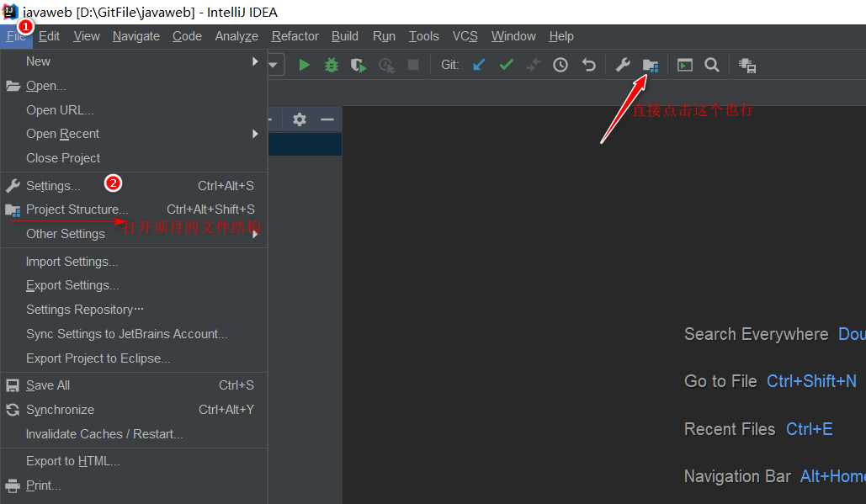Select Export Project to Eclipse...
This screenshot has height=504, width=866.
pos(134,358)
